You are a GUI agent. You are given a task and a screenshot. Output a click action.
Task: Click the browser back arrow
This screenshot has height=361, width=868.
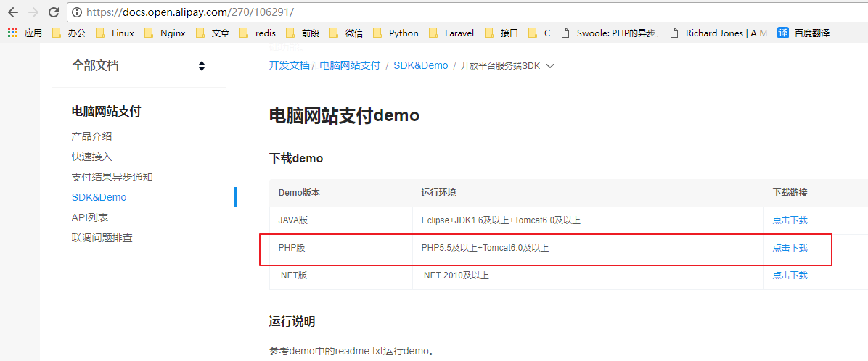[x=13, y=12]
